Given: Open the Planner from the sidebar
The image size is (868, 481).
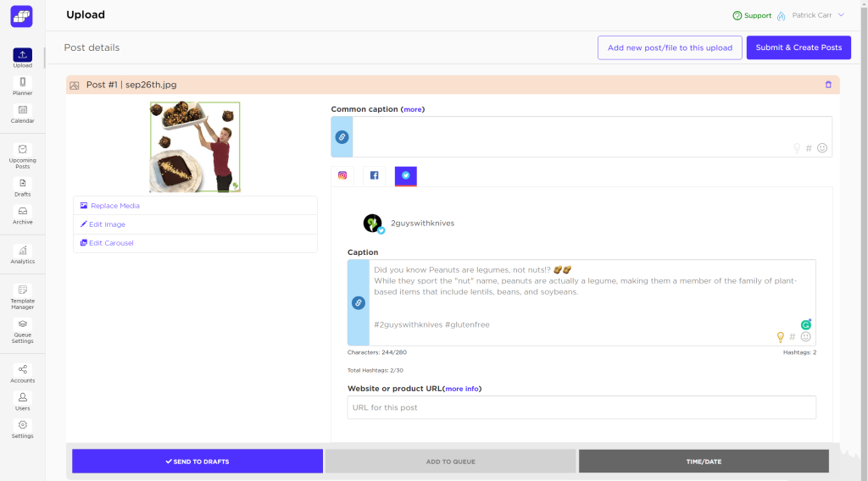Looking at the screenshot, I should pyautogui.click(x=22, y=86).
